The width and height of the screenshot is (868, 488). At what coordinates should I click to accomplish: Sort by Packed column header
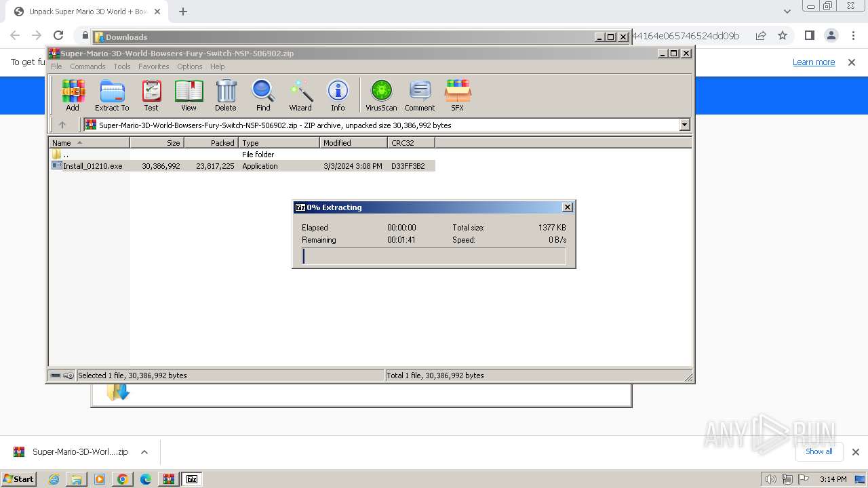[211, 143]
